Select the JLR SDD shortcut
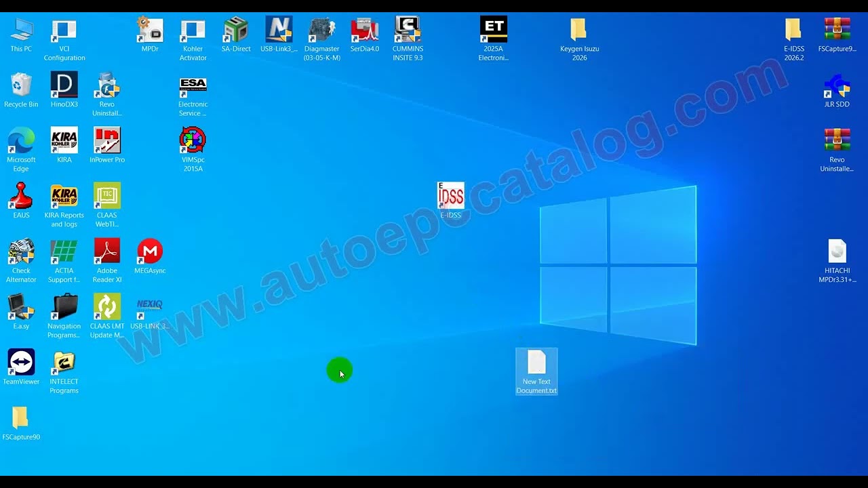This screenshot has height=488, width=868. point(837,90)
